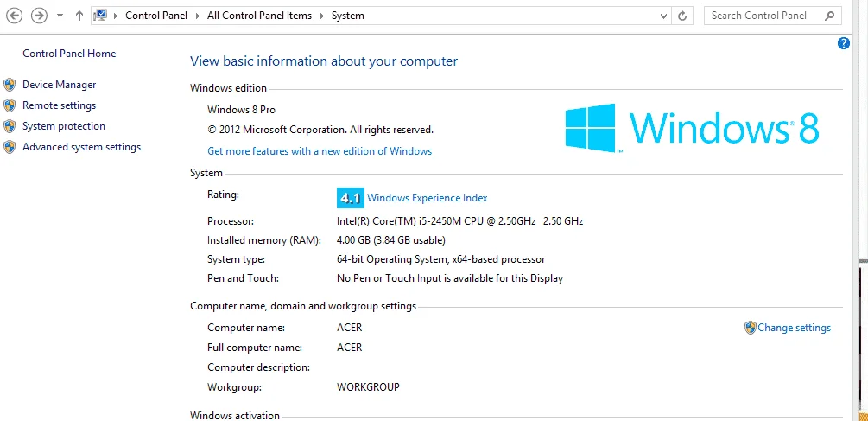Viewport: 868px width, 421px height.
Task: Click the Windows 8 Pro edition text
Action: [241, 110]
